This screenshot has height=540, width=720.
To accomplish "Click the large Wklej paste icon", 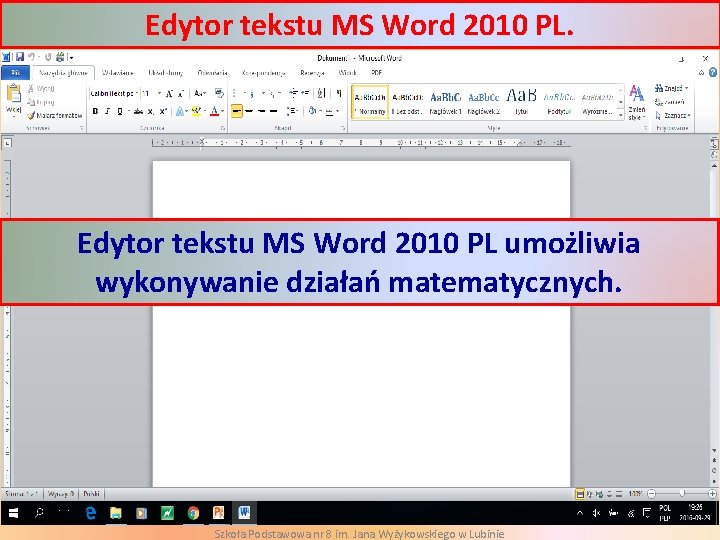I will pos(13,94).
